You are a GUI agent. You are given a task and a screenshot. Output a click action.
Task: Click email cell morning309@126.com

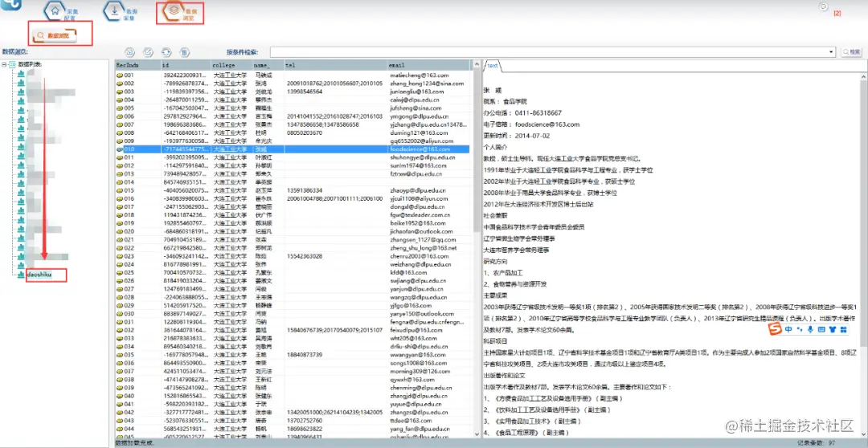[419, 371]
